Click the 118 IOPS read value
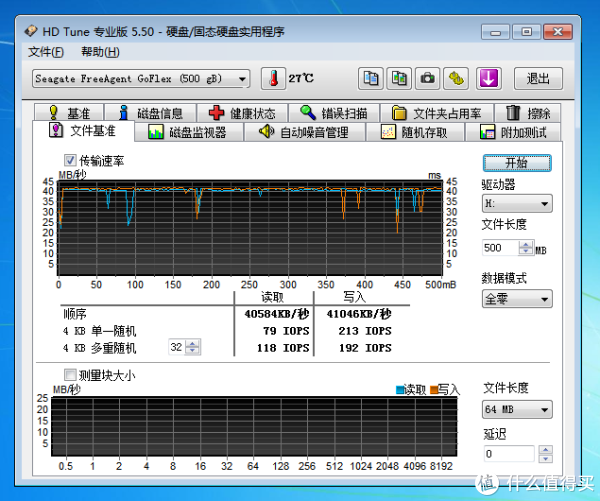Screen dimensions: 600x501 pyautogui.click(x=283, y=348)
